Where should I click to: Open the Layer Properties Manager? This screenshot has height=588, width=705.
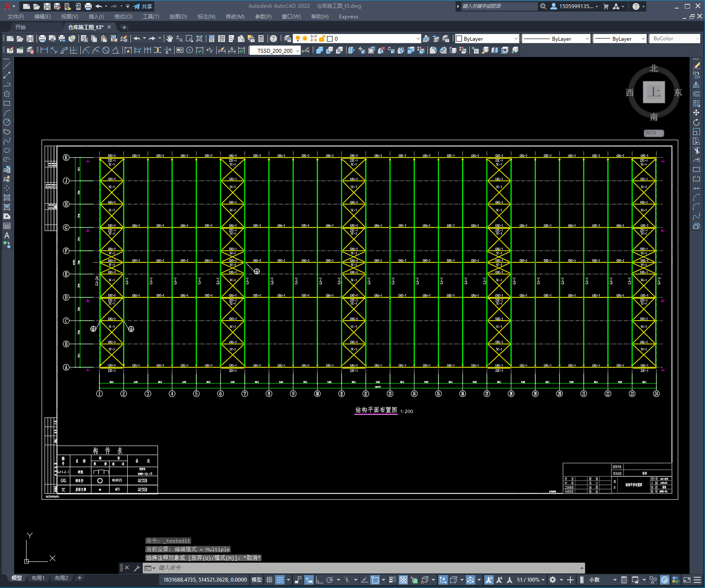288,39
